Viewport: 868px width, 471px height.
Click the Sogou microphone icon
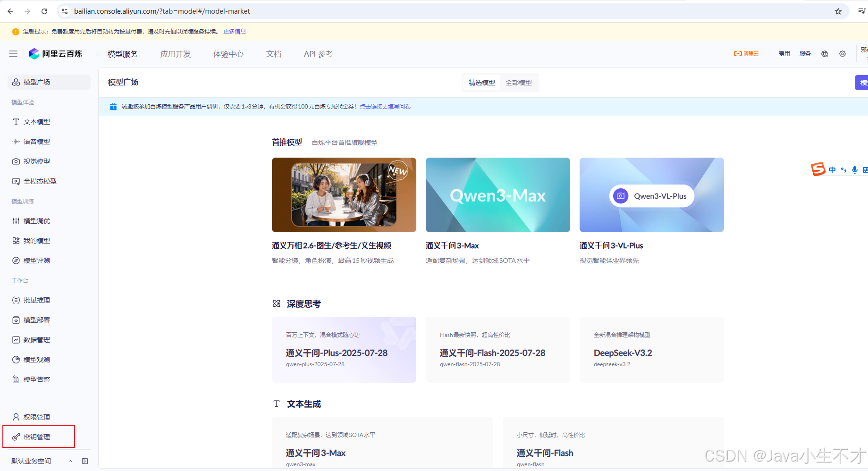point(855,170)
